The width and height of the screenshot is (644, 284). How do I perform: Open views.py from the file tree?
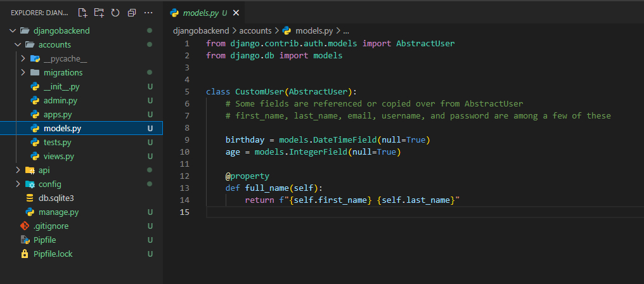[59, 156]
